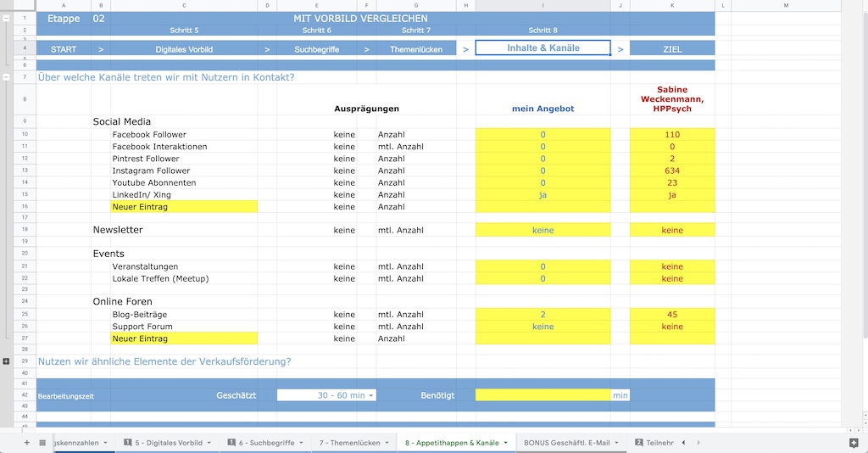Select mein Angebot Newsletter cell keine

[x=543, y=230]
